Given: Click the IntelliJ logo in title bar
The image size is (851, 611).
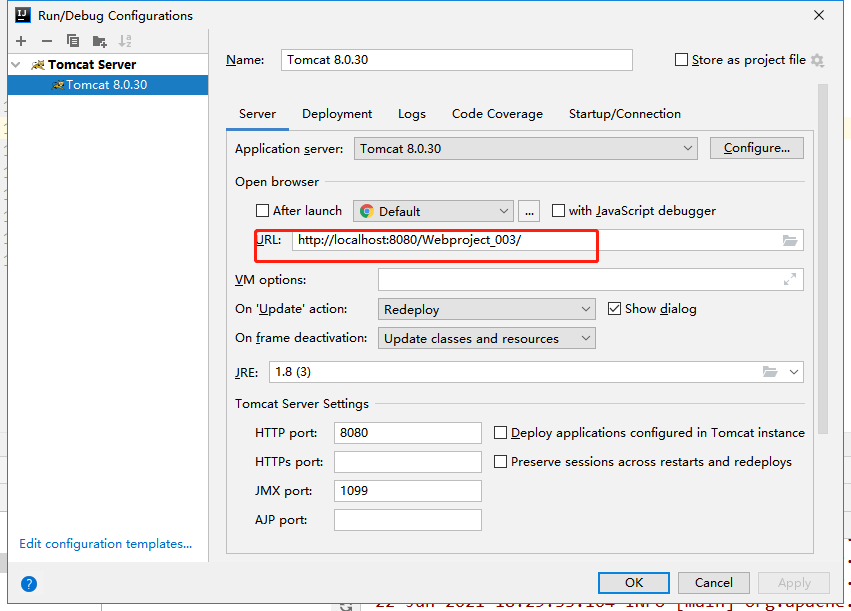Looking at the screenshot, I should 23,15.
